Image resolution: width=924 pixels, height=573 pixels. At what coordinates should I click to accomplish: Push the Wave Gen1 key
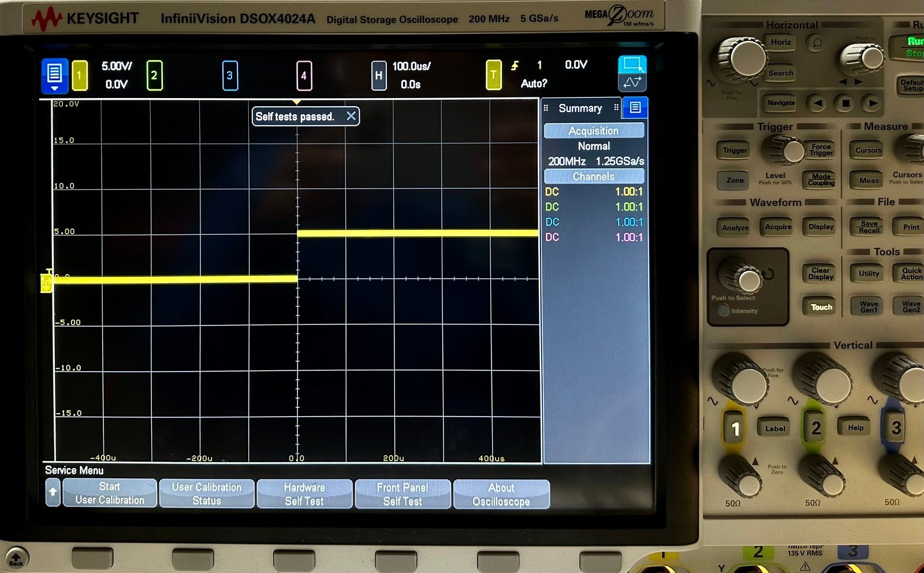click(869, 307)
